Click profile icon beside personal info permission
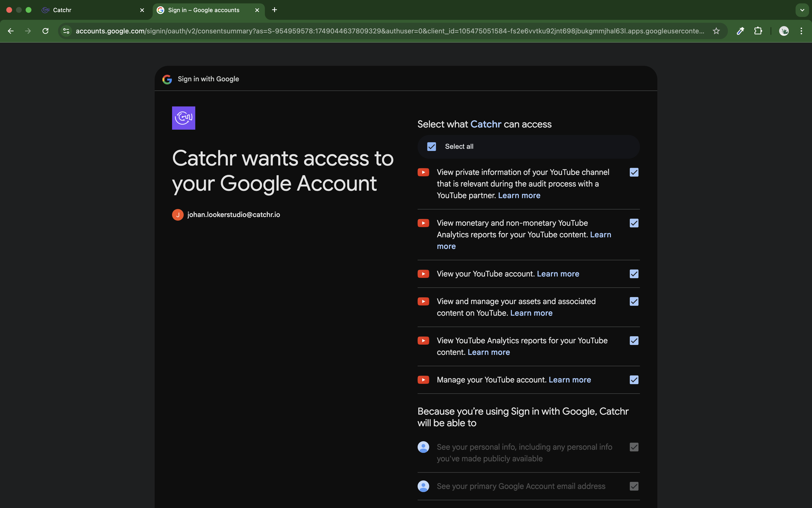This screenshot has height=508, width=812. click(x=423, y=447)
